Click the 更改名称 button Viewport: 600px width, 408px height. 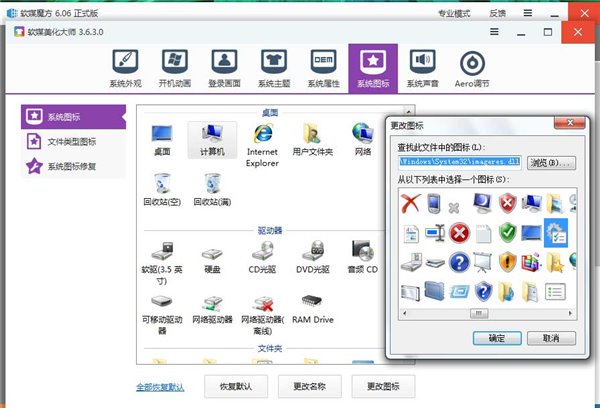310,387
